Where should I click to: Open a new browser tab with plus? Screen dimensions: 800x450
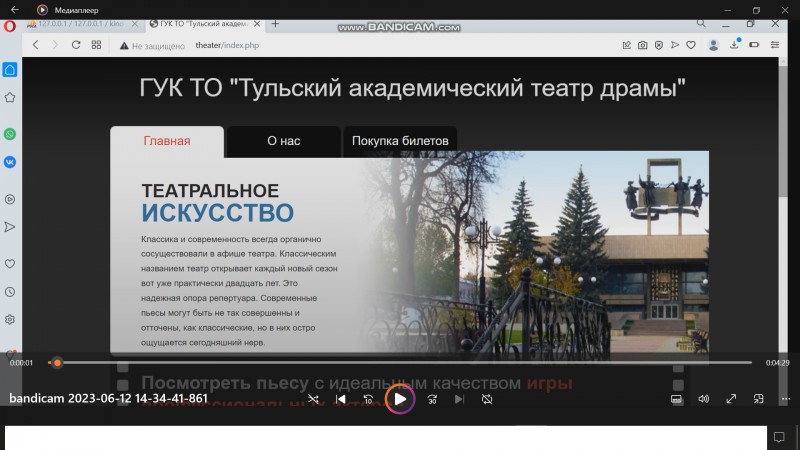pos(276,23)
